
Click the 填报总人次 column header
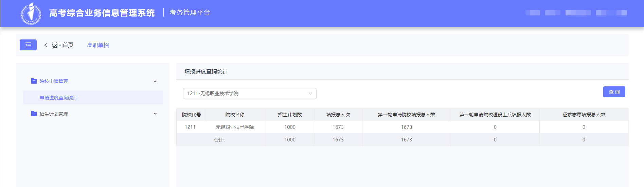[338, 115]
